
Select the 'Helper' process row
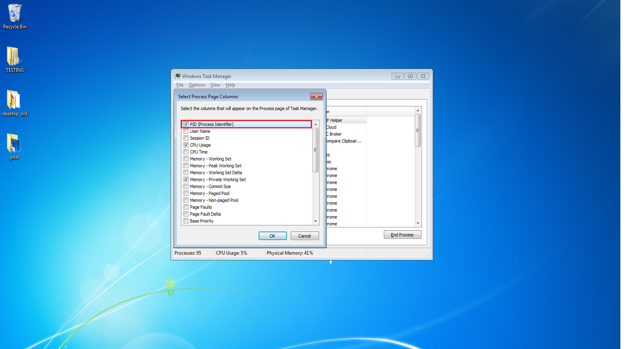(x=346, y=120)
